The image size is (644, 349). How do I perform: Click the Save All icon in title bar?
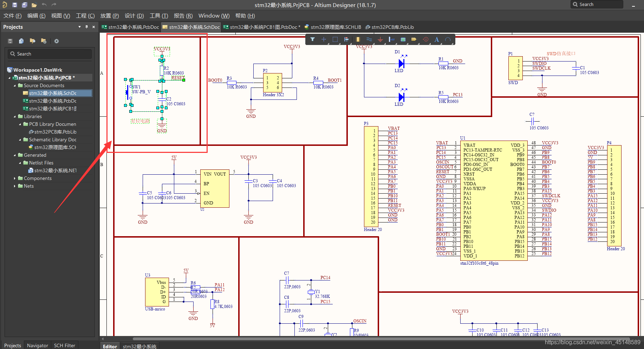coord(24,5)
